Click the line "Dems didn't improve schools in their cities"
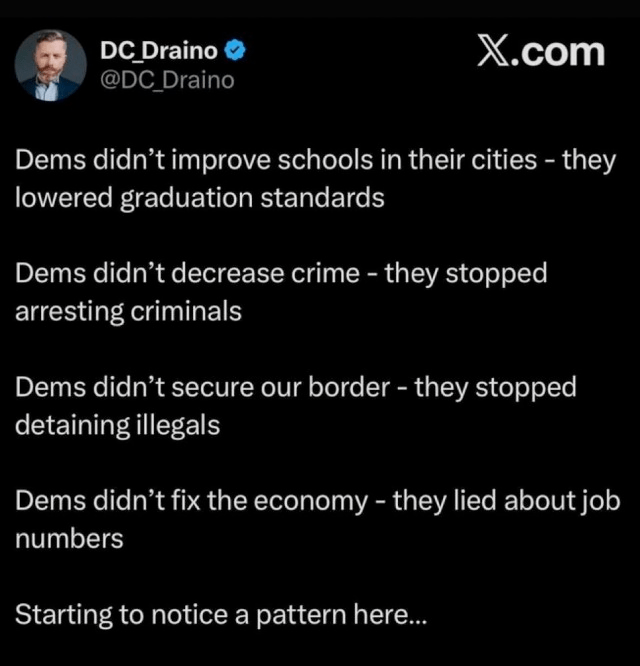 (x=276, y=161)
